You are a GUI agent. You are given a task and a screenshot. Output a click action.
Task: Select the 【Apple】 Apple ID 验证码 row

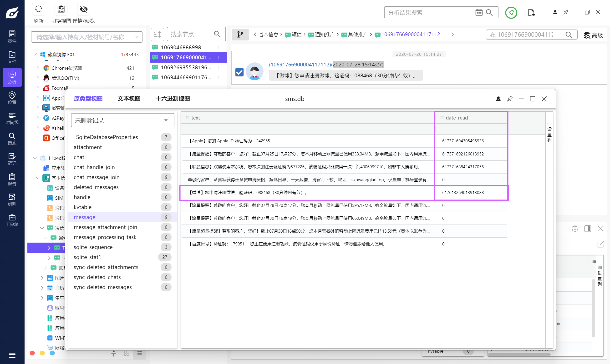pos(344,141)
